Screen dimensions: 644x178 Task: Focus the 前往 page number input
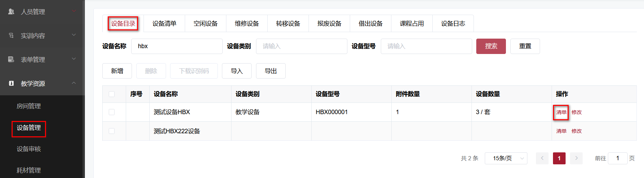click(617, 158)
